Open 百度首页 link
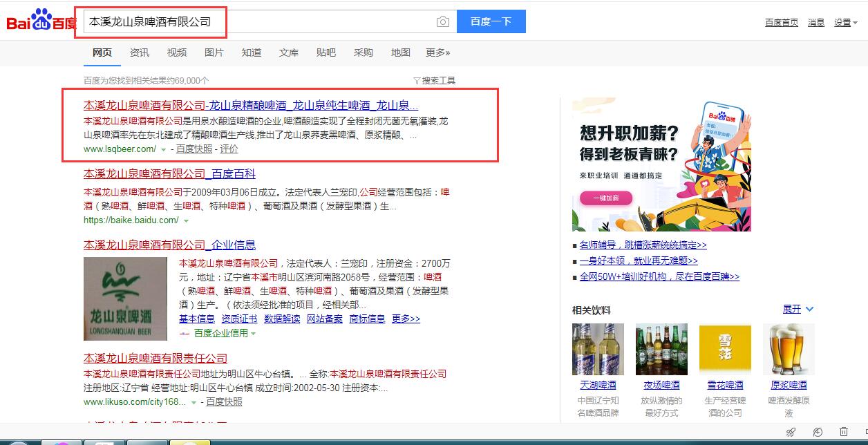This screenshot has width=868, height=445. (782, 22)
